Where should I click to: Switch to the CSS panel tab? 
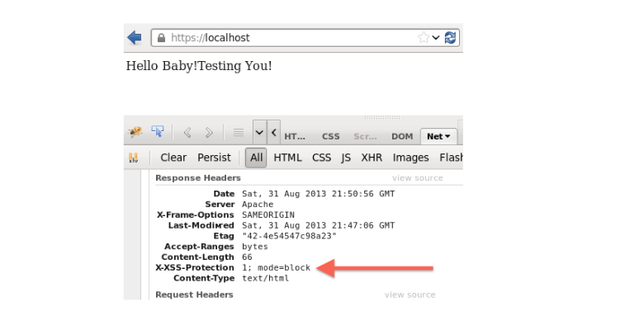[330, 137]
